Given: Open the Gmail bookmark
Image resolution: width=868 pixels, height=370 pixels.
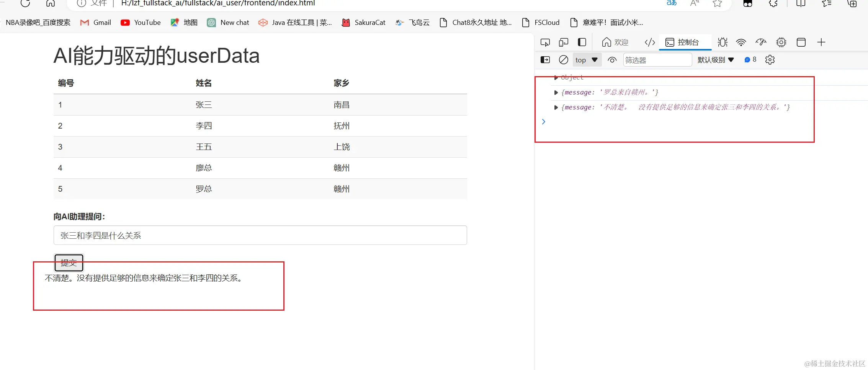Looking at the screenshot, I should tap(95, 23).
